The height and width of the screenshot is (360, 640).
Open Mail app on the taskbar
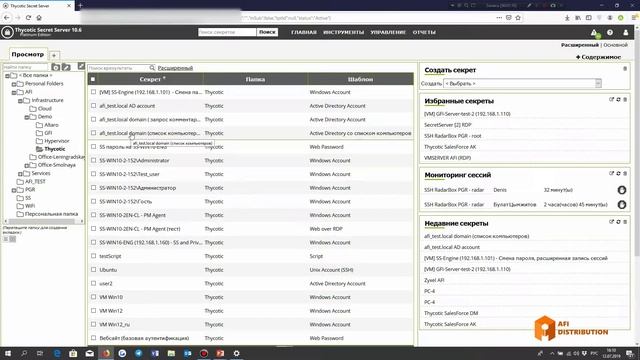tap(89, 353)
